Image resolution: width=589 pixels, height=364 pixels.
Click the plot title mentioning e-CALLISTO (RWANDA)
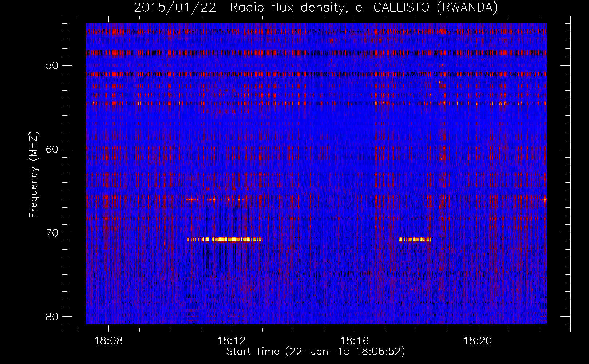[316, 7]
